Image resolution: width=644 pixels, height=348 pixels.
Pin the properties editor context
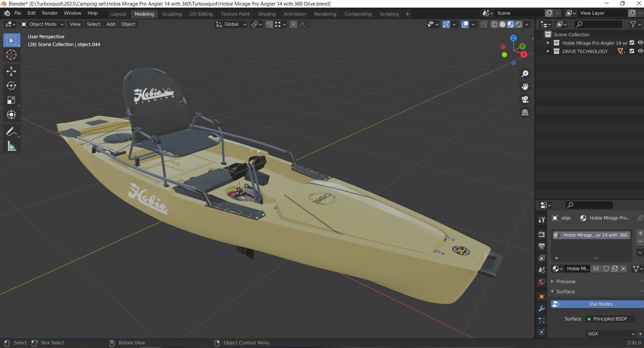pyautogui.click(x=640, y=218)
